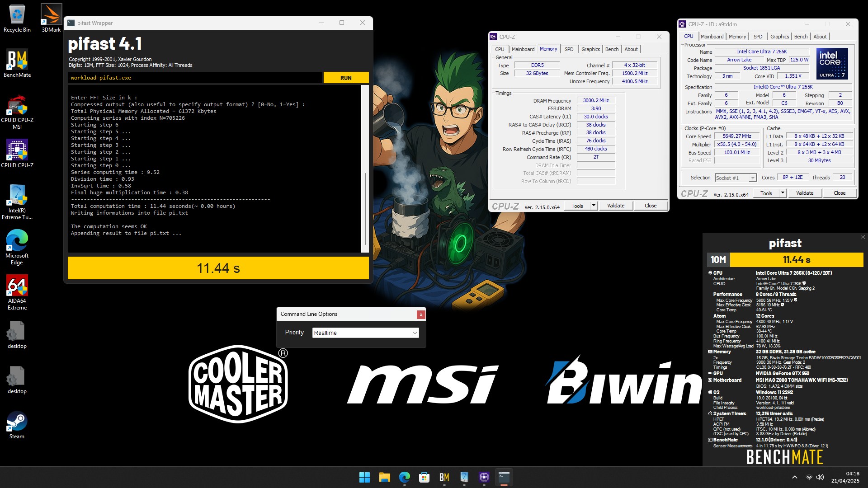Open Microsoft Store from the taskbar

(424, 477)
